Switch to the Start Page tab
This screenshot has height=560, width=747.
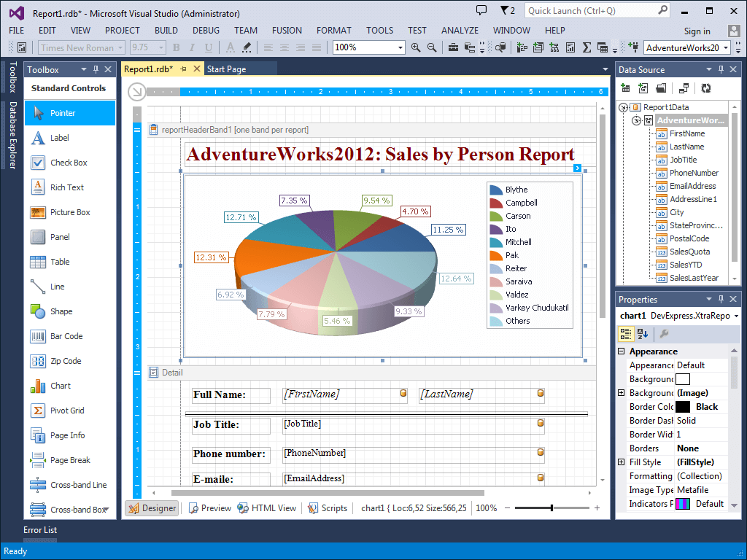pos(226,69)
